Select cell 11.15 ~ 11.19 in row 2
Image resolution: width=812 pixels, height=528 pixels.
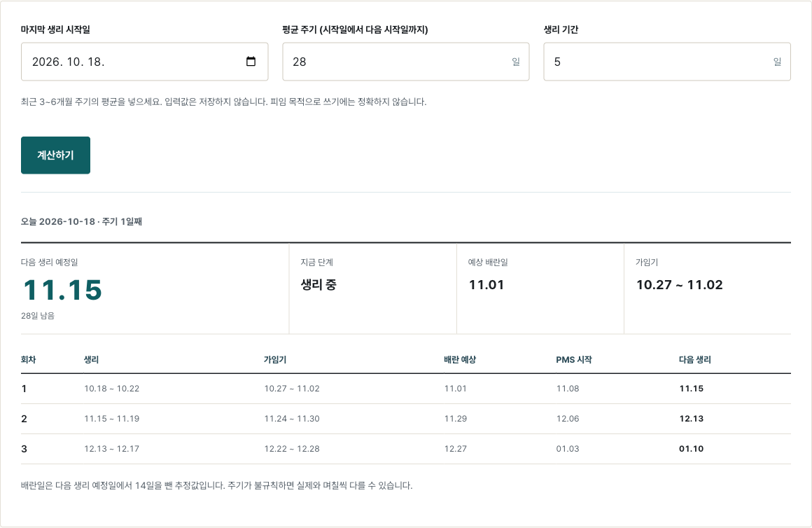click(x=112, y=419)
